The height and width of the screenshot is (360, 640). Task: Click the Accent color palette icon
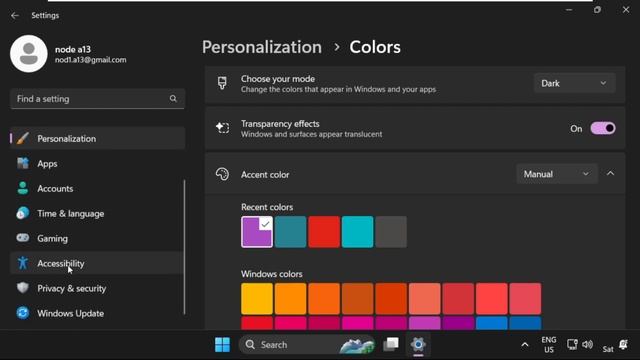(x=222, y=174)
